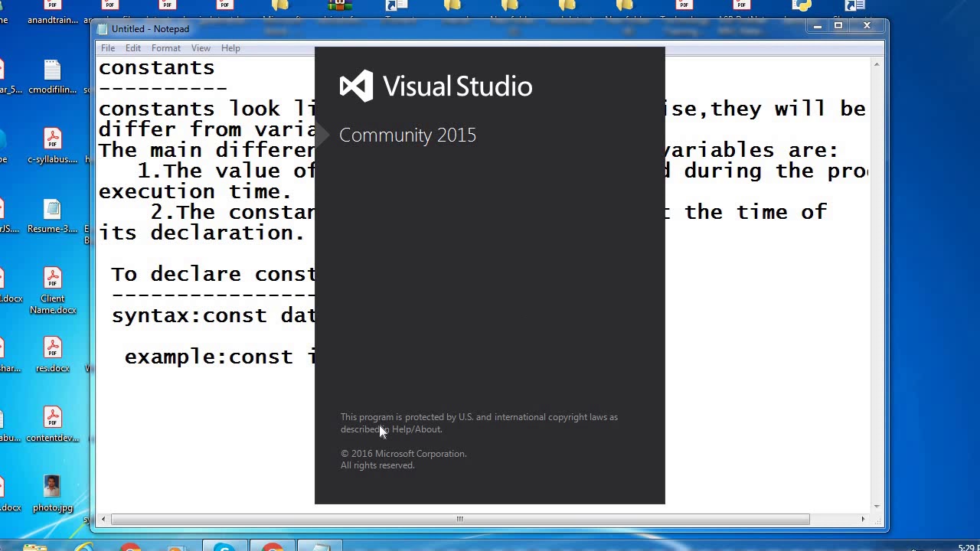Open the Format menu in Notepad
Viewport: 980px width, 551px height.
(166, 48)
